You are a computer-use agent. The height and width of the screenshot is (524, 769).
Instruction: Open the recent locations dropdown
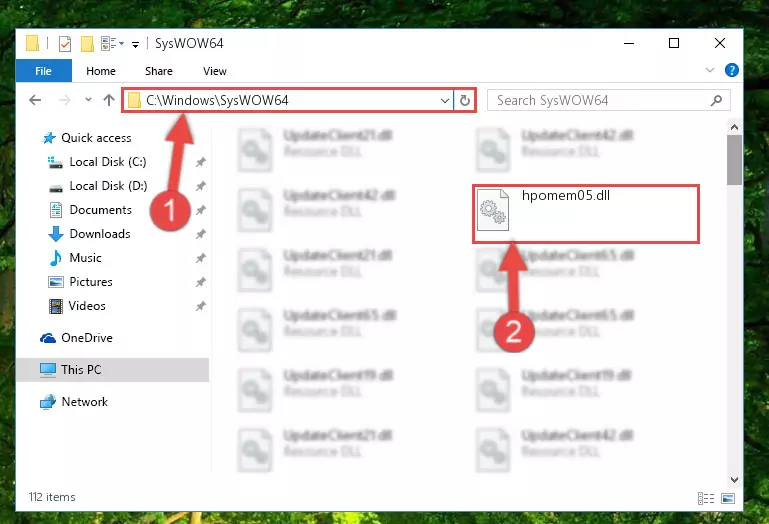point(88,100)
